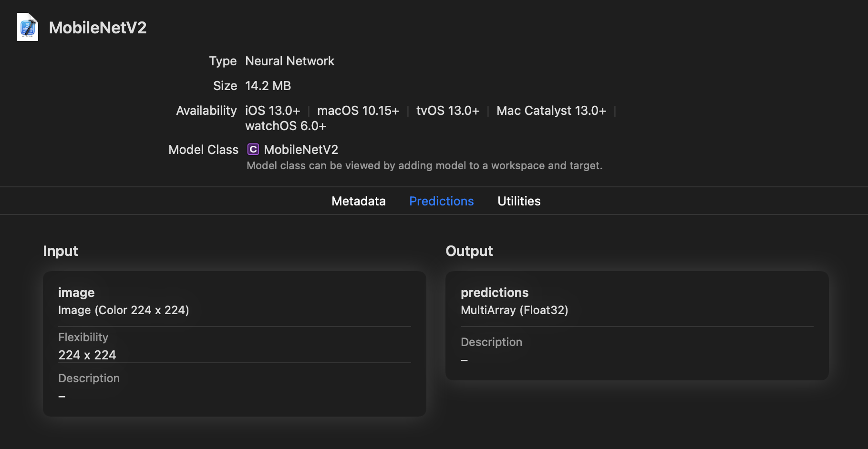Click the Type field label

point(223,61)
